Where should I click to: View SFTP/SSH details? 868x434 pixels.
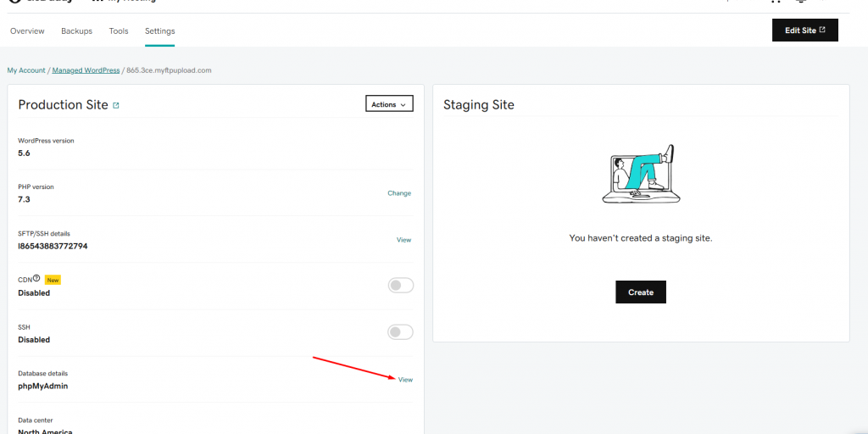[x=403, y=240]
